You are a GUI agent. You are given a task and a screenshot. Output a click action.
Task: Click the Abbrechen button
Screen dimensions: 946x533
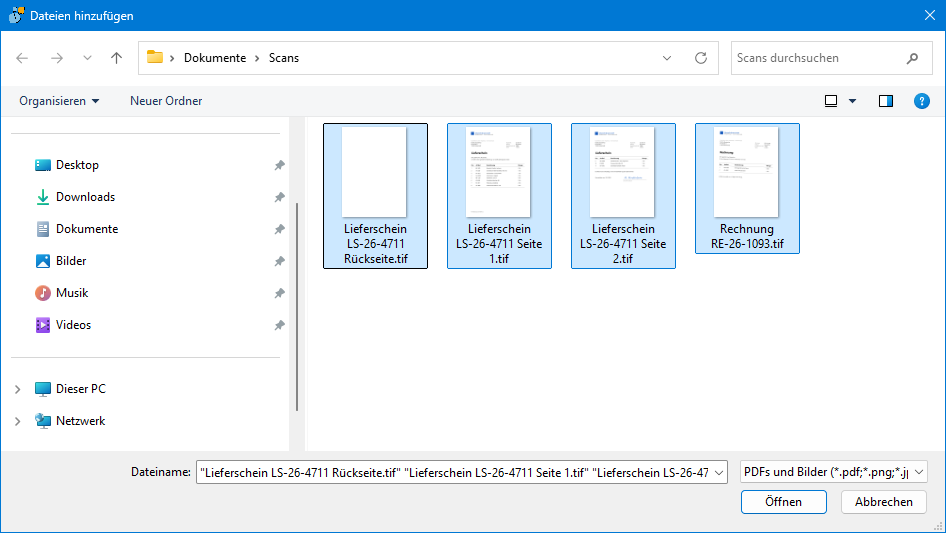[884, 502]
